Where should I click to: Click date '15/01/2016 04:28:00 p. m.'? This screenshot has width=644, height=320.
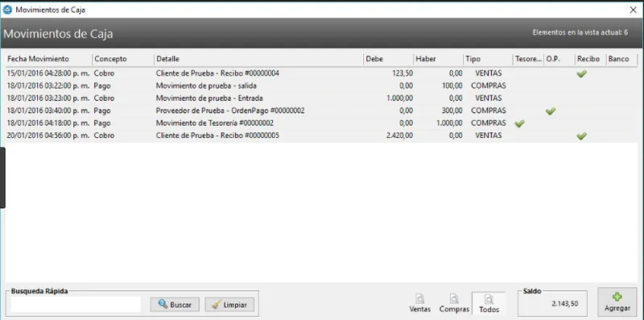coord(48,73)
